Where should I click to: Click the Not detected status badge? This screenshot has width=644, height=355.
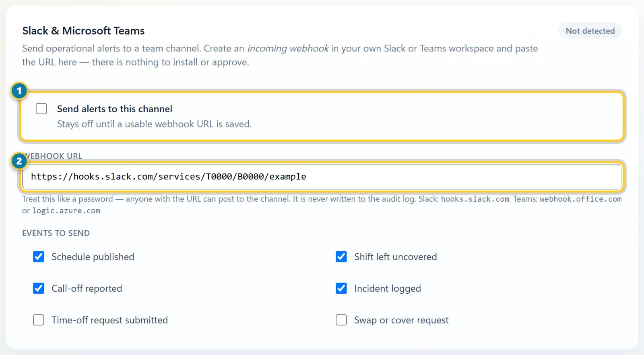click(590, 31)
